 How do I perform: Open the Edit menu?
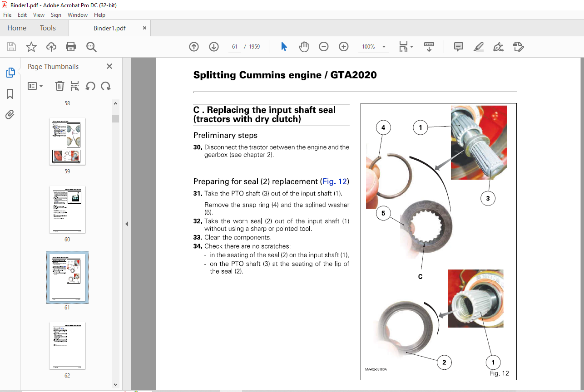pos(22,15)
